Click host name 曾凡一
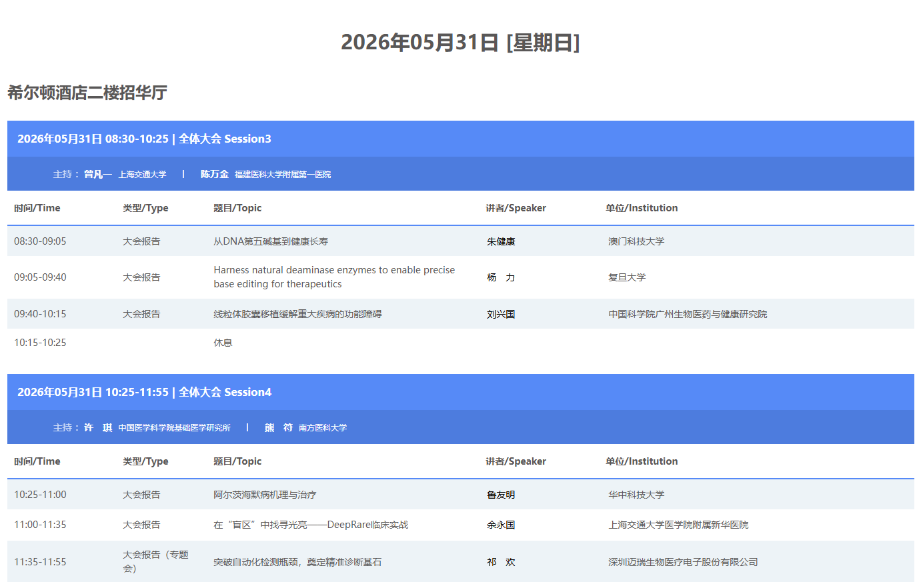915x588 pixels. pos(98,174)
